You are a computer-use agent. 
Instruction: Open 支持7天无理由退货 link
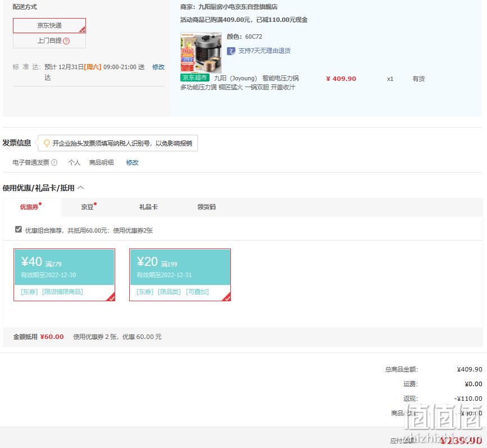coord(265,51)
